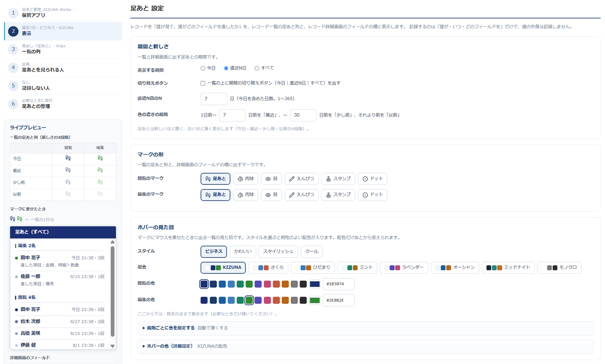Click the preview list's scroll-down arrow
The image size is (605, 364).
(x=113, y=346)
